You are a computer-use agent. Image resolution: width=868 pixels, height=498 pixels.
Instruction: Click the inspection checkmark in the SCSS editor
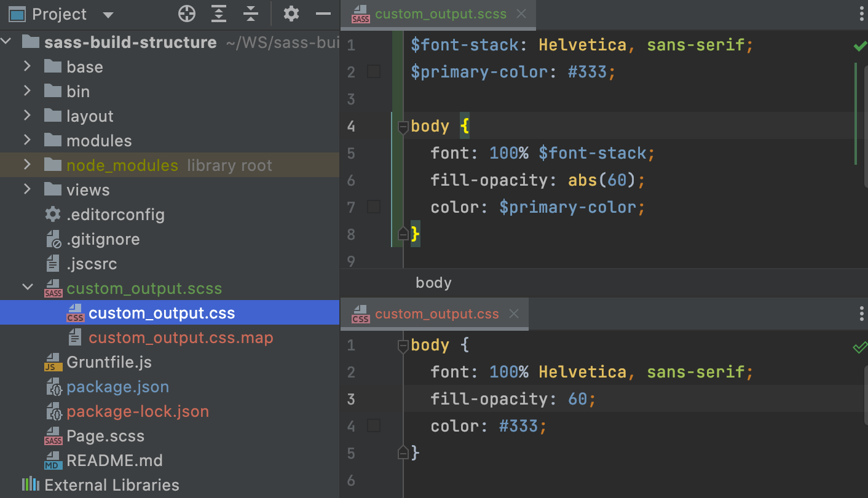(x=859, y=45)
